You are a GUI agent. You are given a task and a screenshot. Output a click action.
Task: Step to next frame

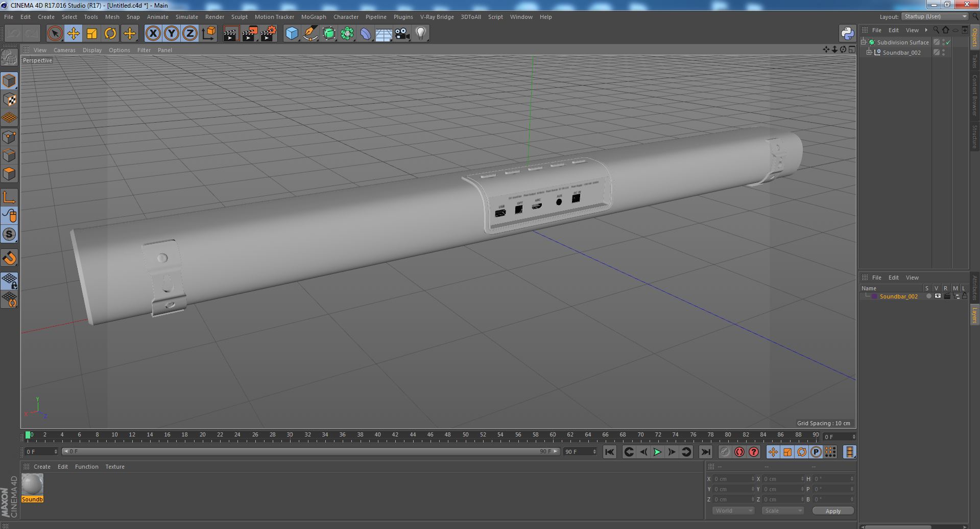coord(672,452)
